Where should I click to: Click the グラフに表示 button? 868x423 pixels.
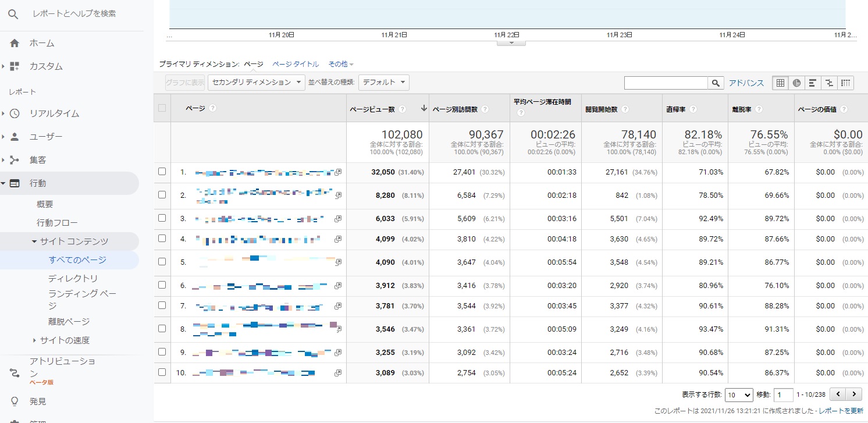point(185,83)
